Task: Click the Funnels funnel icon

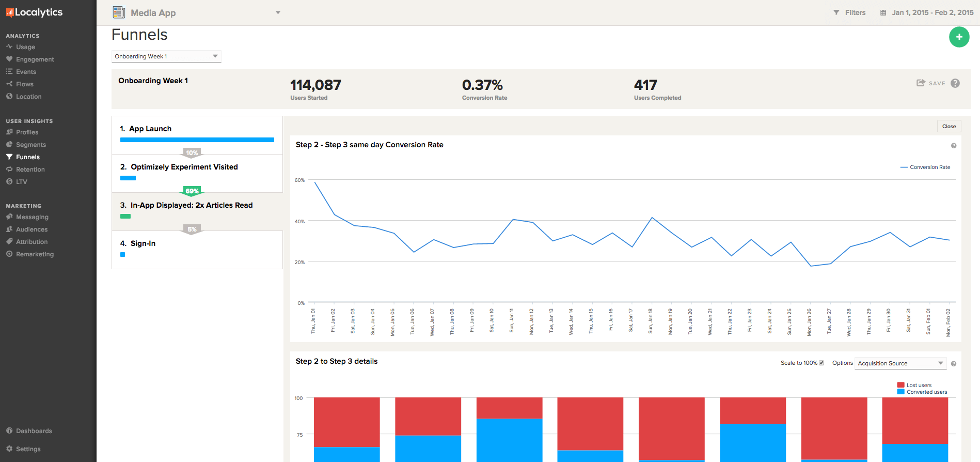Action: [x=9, y=157]
